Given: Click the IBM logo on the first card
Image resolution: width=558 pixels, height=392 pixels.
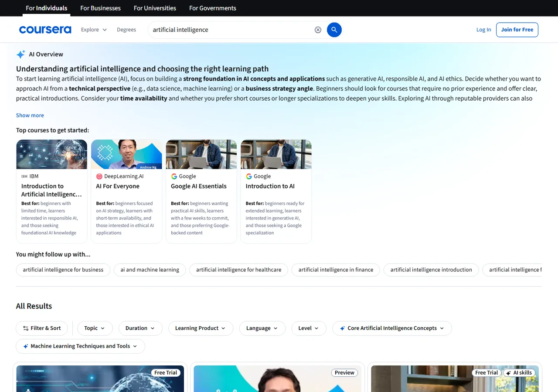Looking at the screenshot, I should pyautogui.click(x=24, y=176).
